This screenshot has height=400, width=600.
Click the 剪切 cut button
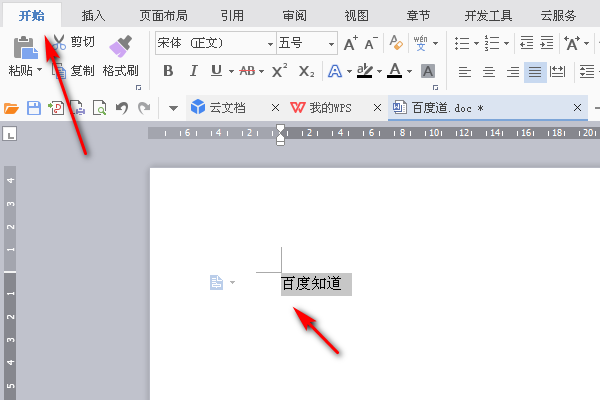click(73, 42)
